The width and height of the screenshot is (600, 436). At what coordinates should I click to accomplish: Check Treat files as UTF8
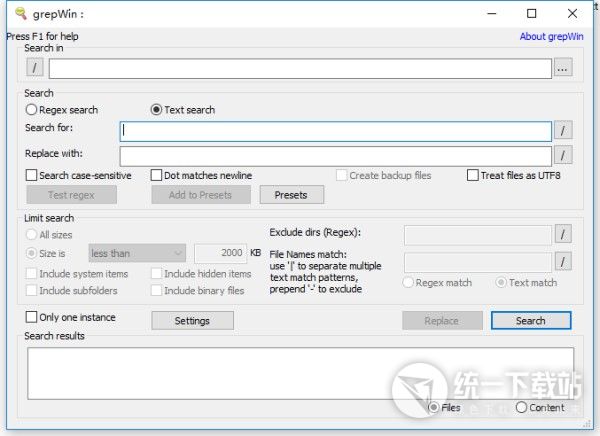click(x=473, y=176)
